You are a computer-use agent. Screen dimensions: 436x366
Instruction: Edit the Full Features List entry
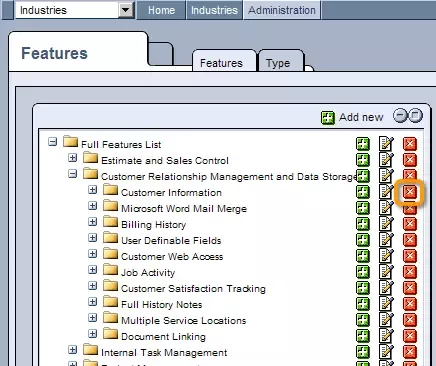(386, 144)
